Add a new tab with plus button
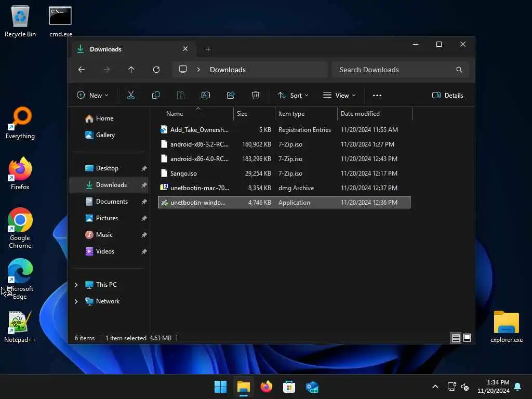Image resolution: width=532 pixels, height=399 pixels. (208, 49)
